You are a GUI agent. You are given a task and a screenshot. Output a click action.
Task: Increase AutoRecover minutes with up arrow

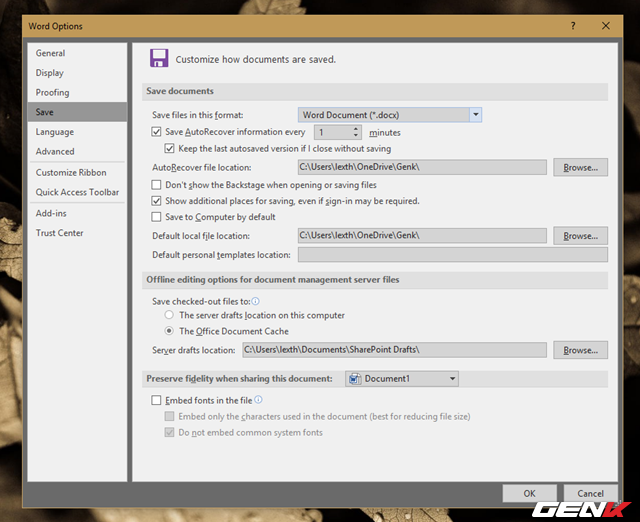click(356, 129)
